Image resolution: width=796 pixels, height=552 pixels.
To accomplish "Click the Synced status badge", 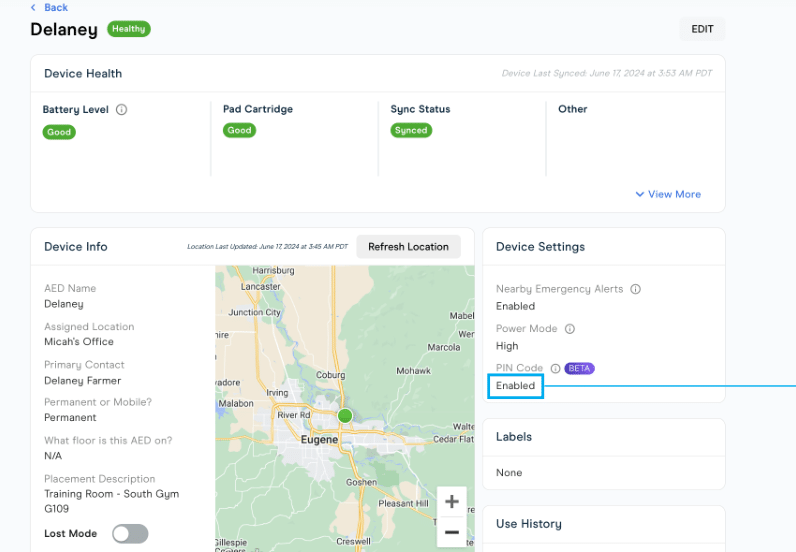I will (x=411, y=130).
